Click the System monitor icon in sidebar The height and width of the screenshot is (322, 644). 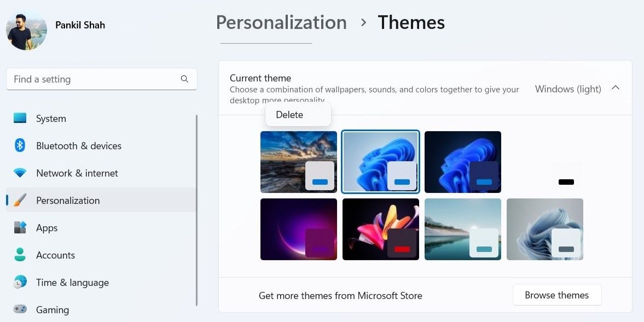click(x=20, y=118)
